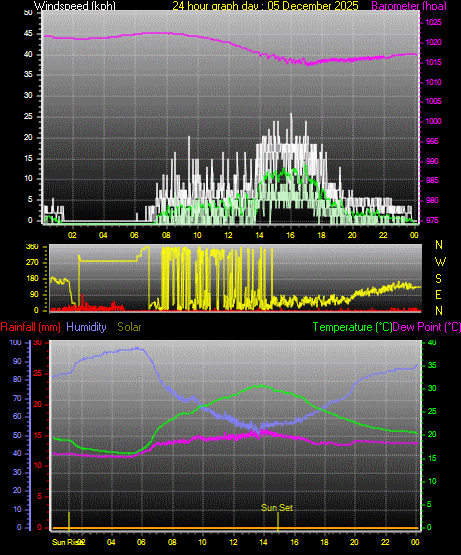Select the 1025 value on barometer axis
This screenshot has height=555, width=461.
click(x=433, y=22)
